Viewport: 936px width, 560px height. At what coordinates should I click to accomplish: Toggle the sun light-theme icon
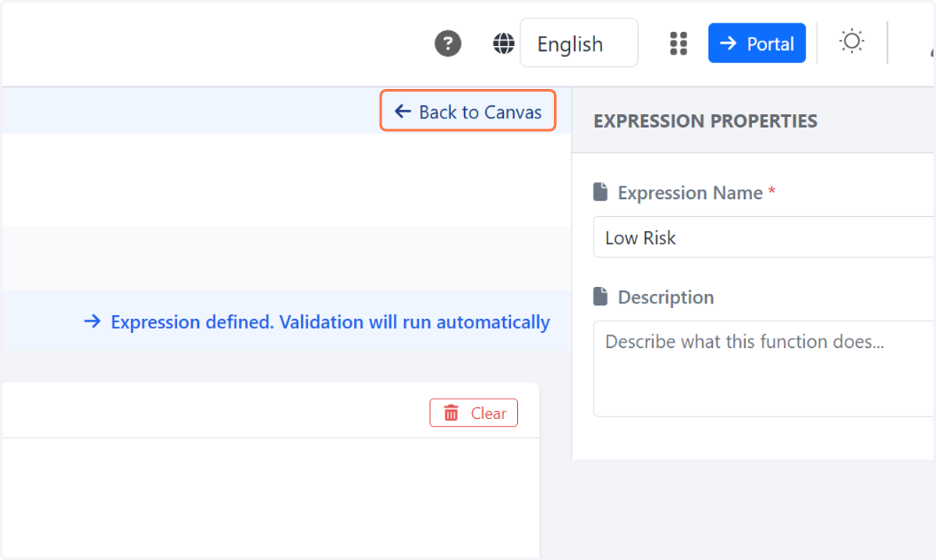click(x=852, y=41)
